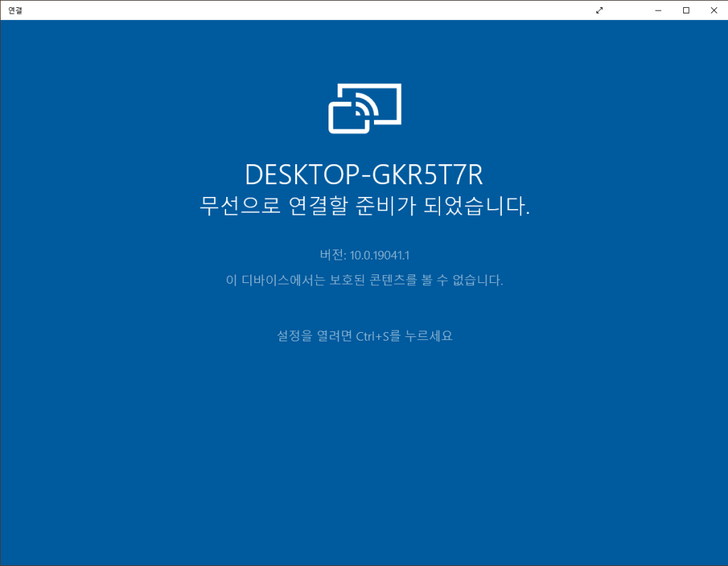Click the '무선으로 연결할 준비가 되었습니다.' message
The height and width of the screenshot is (566, 728).
pos(365,205)
